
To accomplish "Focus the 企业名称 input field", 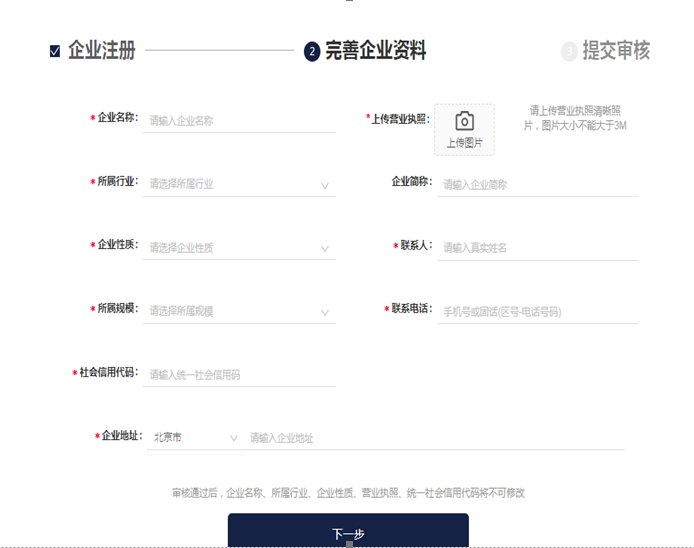I will (240, 121).
